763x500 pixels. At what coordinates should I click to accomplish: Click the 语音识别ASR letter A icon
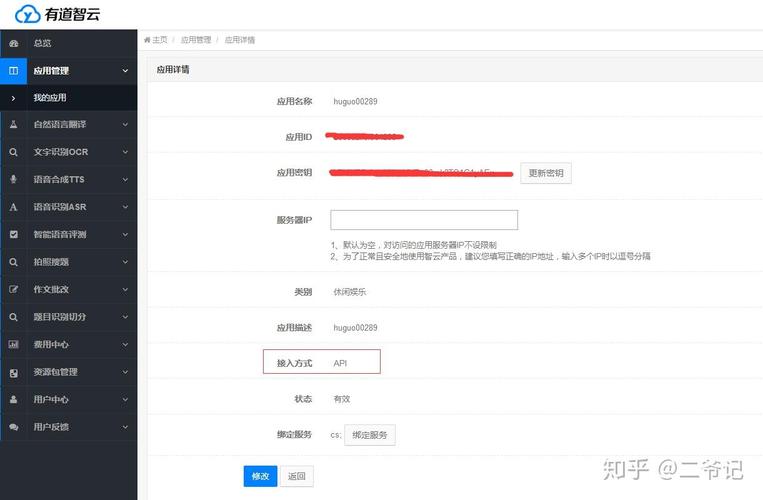(14, 207)
